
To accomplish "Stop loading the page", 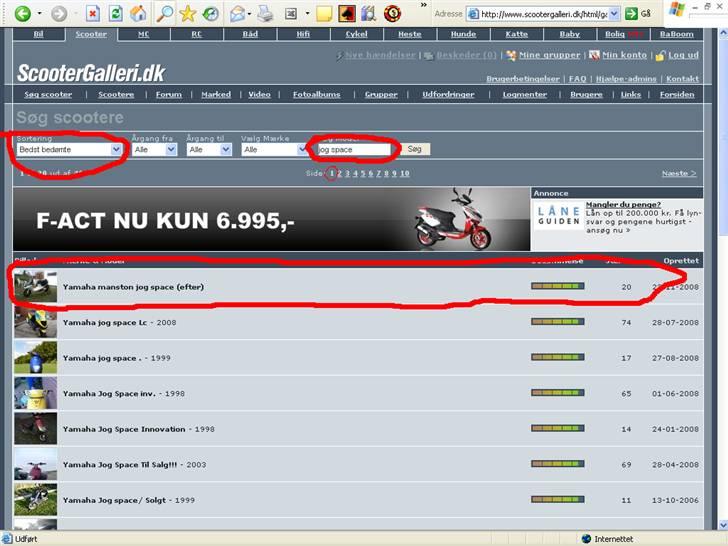I will coord(93,13).
